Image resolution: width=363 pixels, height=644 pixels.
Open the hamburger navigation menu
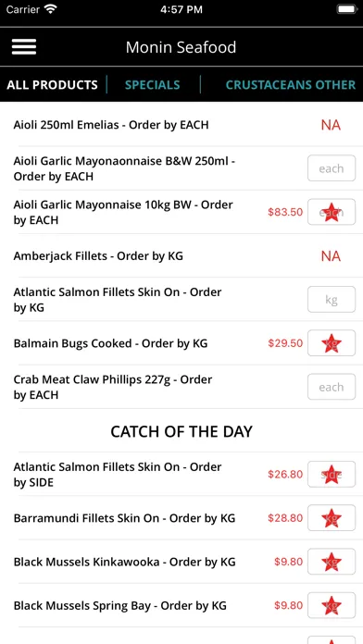24,47
